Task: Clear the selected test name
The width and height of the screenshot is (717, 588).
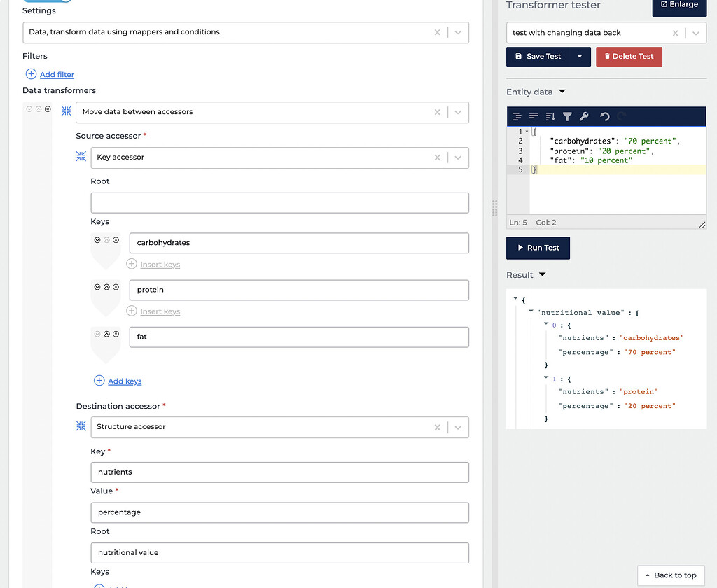Action: tap(676, 33)
